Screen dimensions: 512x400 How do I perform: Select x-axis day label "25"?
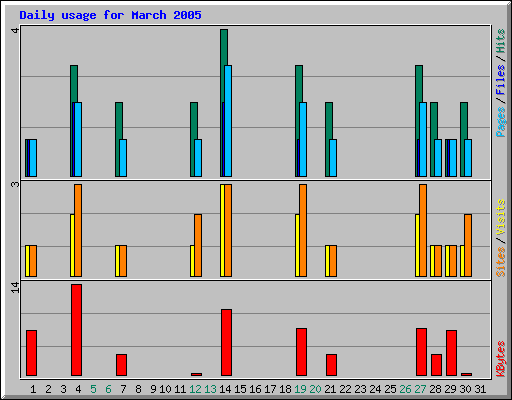point(390,389)
